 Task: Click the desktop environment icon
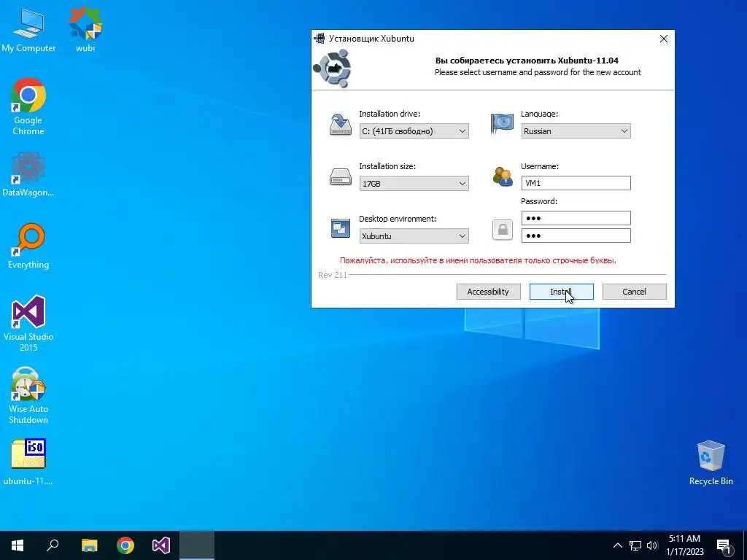pyautogui.click(x=341, y=228)
